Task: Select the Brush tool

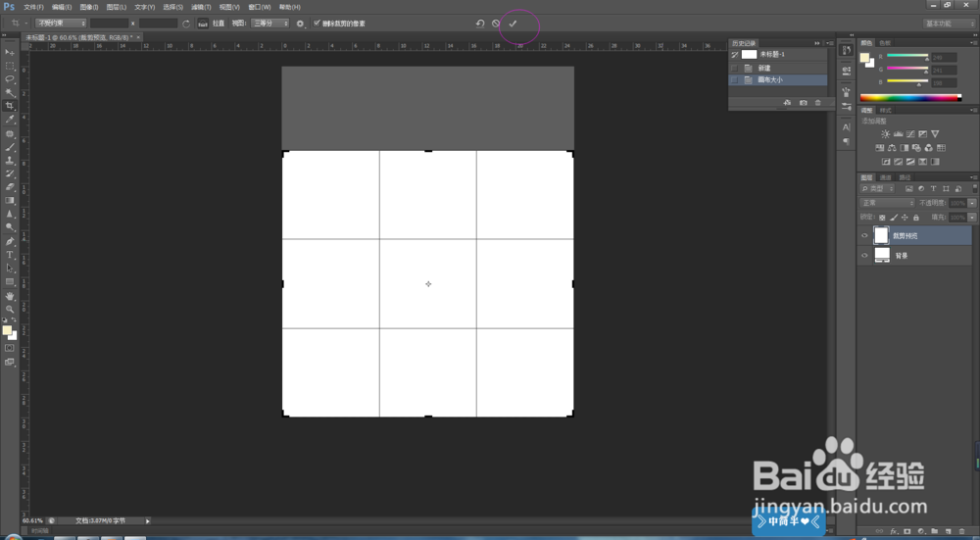Action: tap(10, 147)
